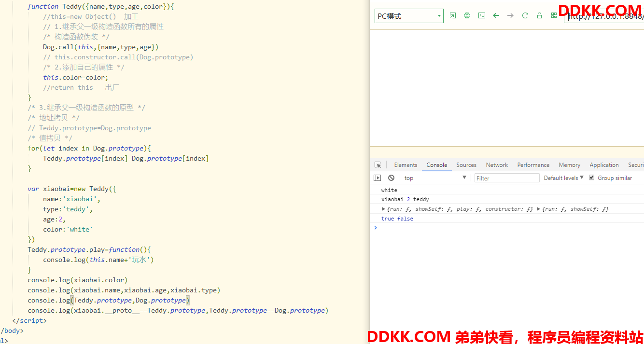
Task: Click the 'Teddy.prototype.play=function(){' line
Action: pos(89,249)
